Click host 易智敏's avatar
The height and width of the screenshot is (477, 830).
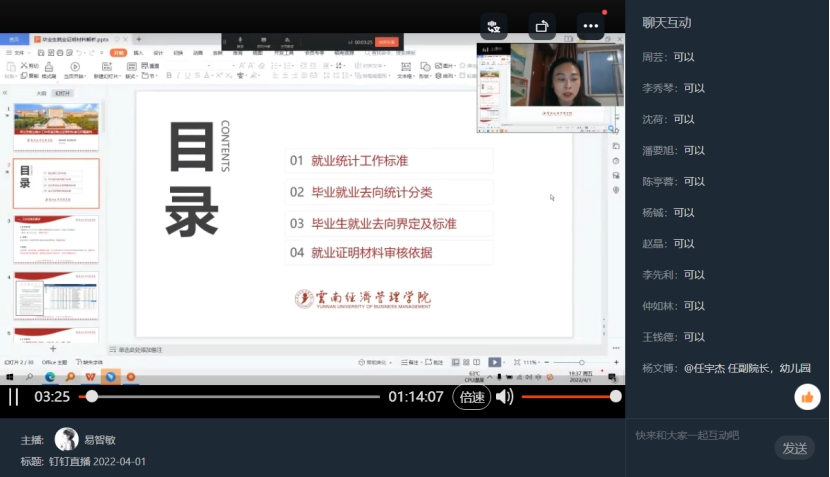(67, 439)
